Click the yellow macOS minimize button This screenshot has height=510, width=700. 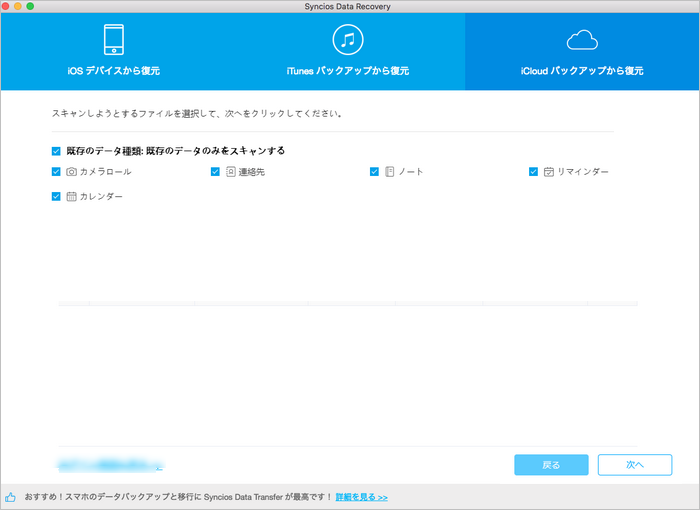point(17,6)
